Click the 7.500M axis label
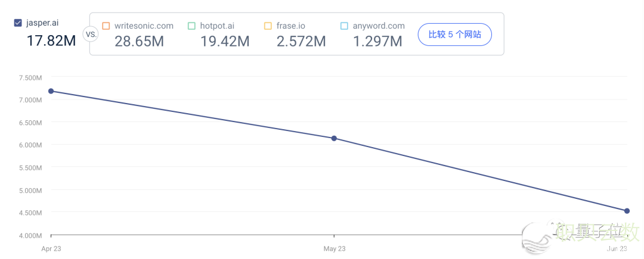The width and height of the screenshot is (644, 259). click(30, 77)
